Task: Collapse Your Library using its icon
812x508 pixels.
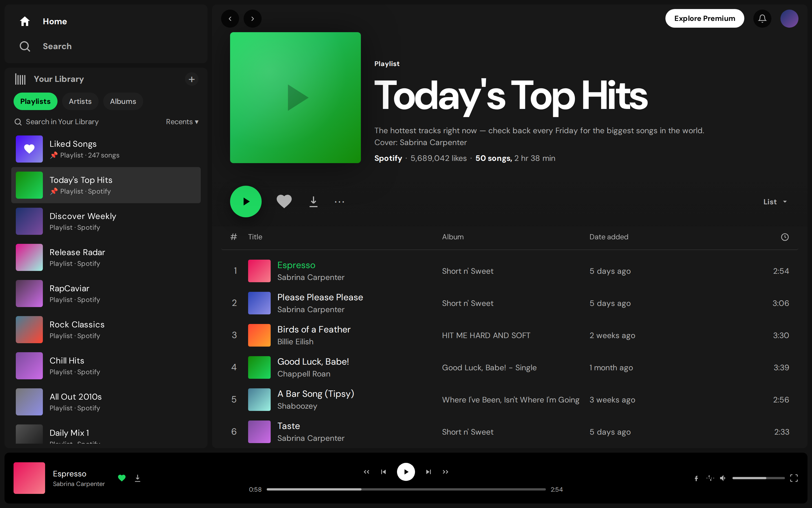Action: [20, 79]
